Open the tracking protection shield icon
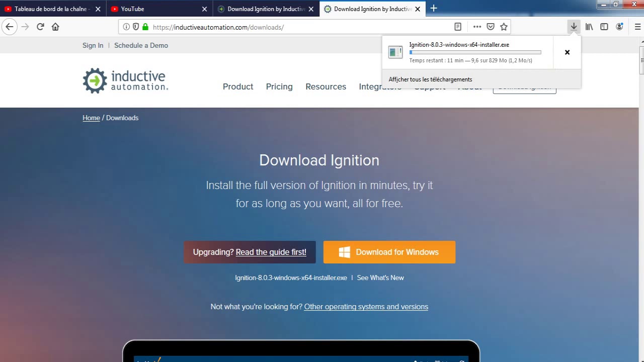Image resolution: width=644 pixels, height=362 pixels. (136, 27)
